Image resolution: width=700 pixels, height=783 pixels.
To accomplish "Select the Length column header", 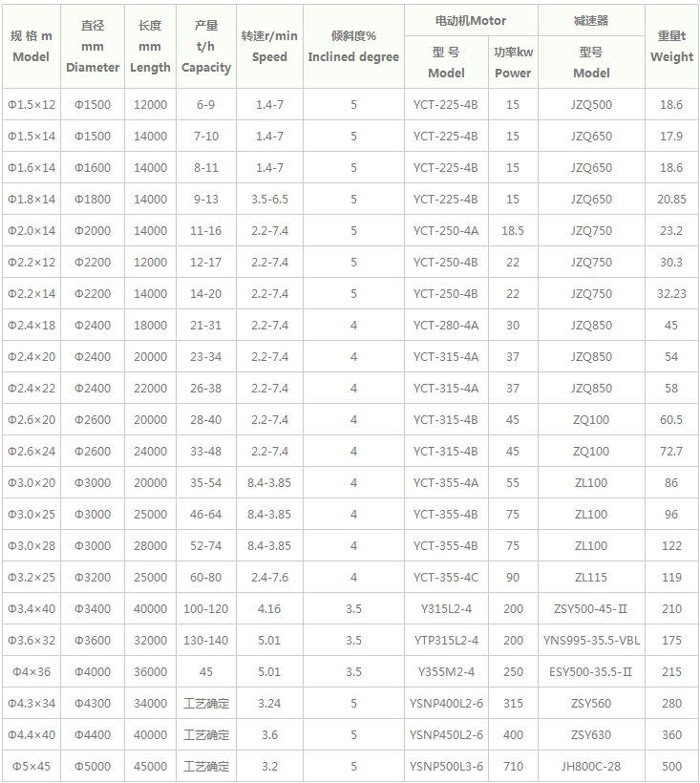I will tap(150, 47).
